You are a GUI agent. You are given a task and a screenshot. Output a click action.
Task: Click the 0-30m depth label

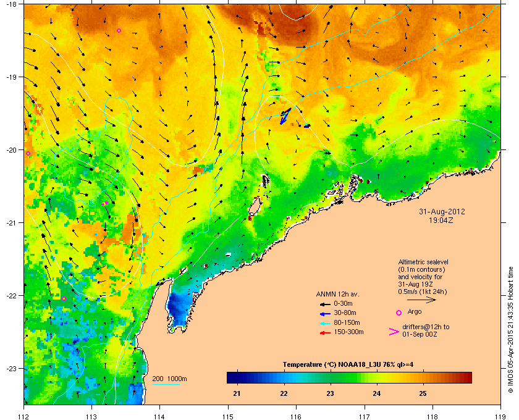343,303
